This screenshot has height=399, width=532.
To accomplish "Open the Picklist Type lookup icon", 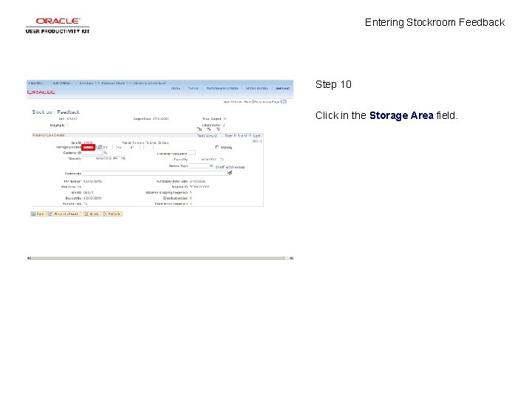I will point(211,166).
